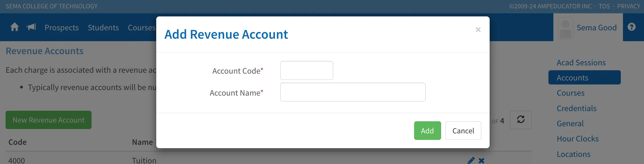Focus the Account Name field
This screenshot has height=164, width=644.
(353, 92)
